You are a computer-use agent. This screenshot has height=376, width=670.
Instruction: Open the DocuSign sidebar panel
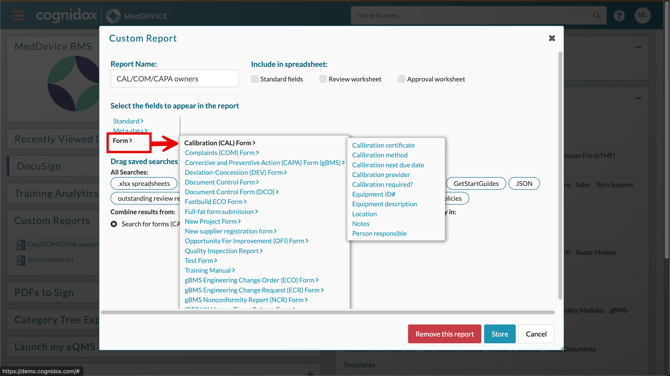pyautogui.click(x=53, y=166)
